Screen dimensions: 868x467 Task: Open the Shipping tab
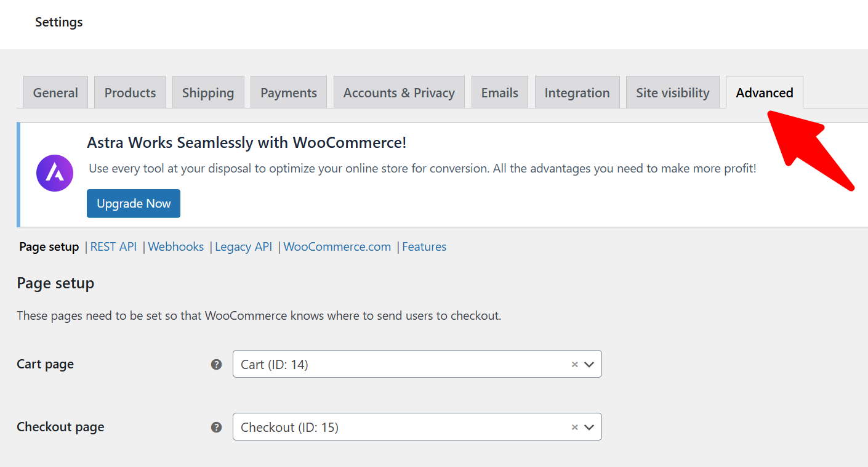208,92
